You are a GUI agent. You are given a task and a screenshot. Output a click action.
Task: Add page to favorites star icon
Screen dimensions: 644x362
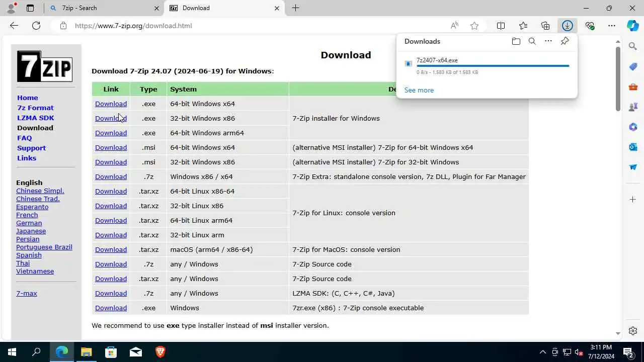(x=474, y=26)
